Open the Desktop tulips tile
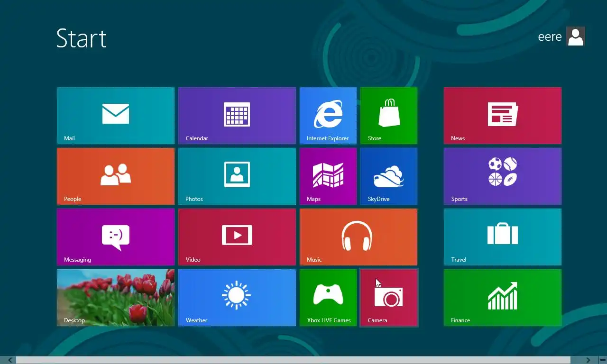The height and width of the screenshot is (364, 607). click(116, 298)
